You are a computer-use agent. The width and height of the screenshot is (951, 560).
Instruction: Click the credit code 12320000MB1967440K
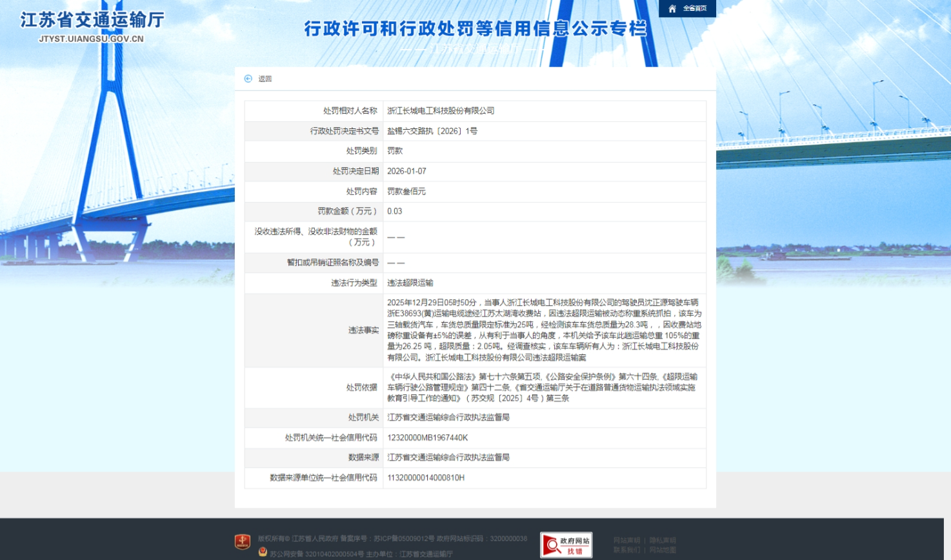tap(427, 437)
